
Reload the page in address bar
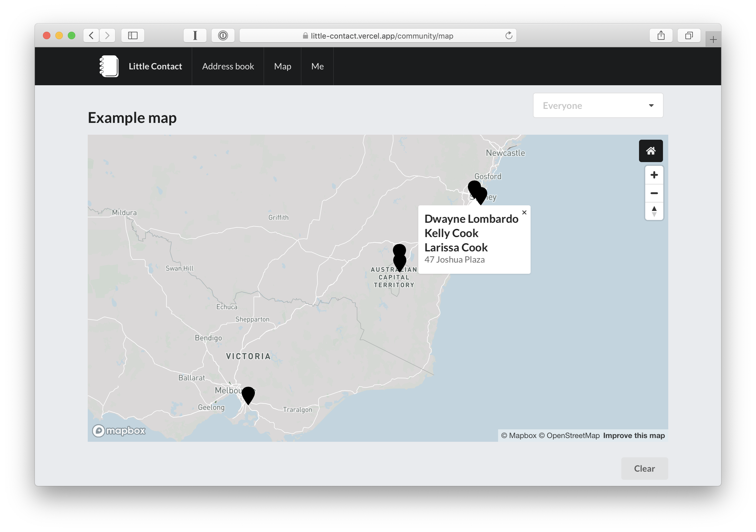pos(508,35)
